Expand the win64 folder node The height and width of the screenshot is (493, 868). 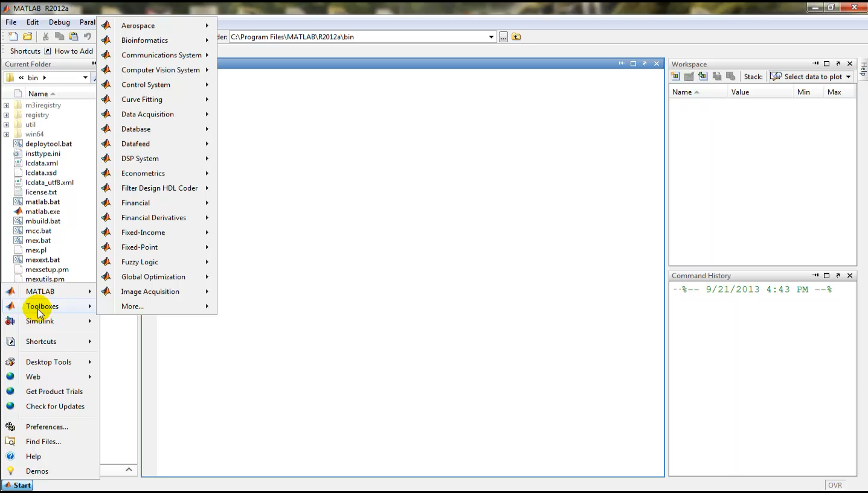point(6,135)
